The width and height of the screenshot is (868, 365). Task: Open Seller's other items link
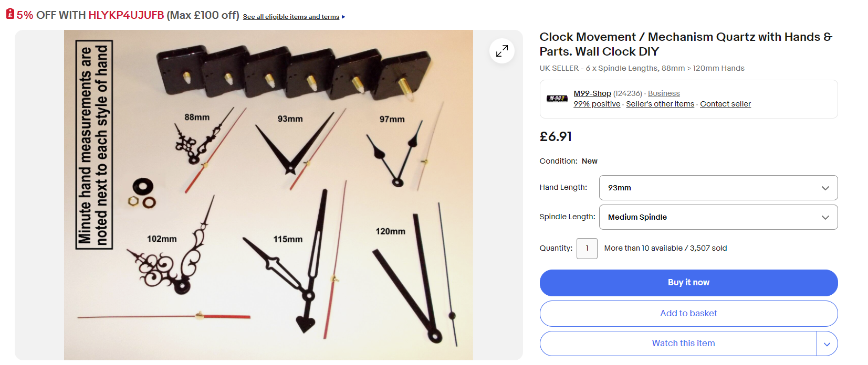coord(660,104)
